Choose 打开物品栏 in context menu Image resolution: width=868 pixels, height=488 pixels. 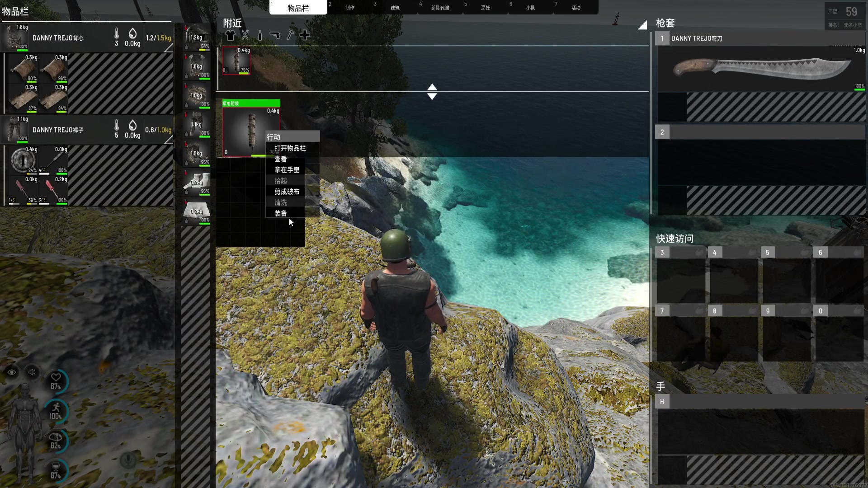[x=290, y=148]
